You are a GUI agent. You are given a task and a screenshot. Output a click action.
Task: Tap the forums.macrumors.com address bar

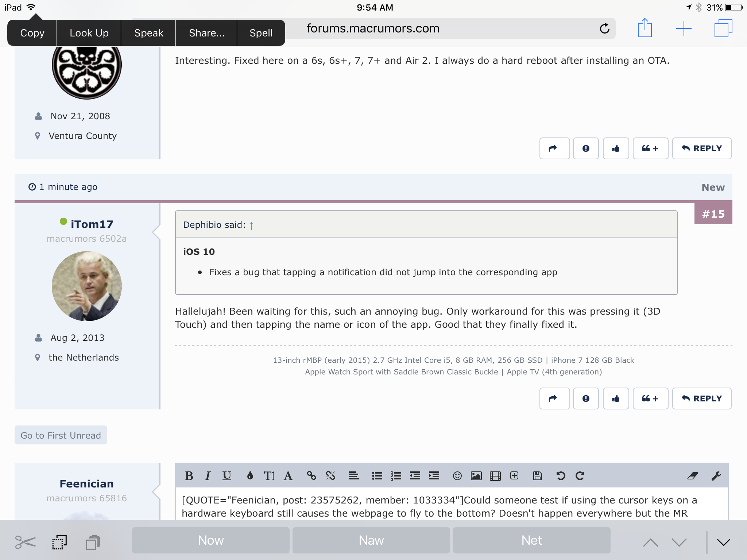[373, 28]
